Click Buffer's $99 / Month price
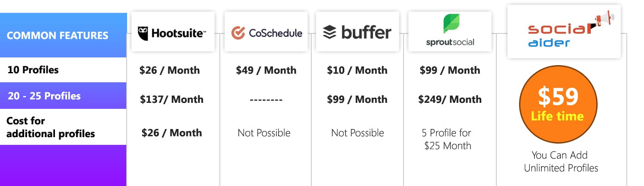Viewport: 644px width, 186px height. tap(357, 99)
